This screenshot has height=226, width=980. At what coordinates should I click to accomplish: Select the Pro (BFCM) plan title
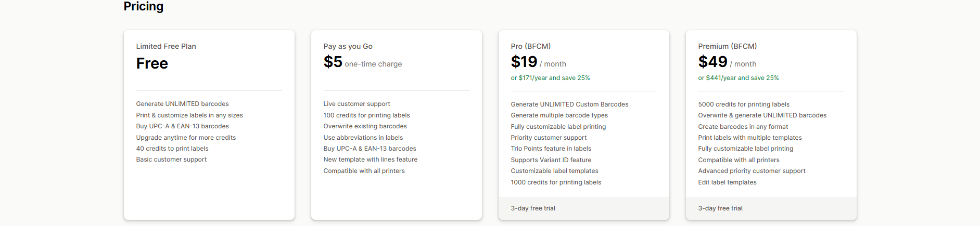(530, 46)
